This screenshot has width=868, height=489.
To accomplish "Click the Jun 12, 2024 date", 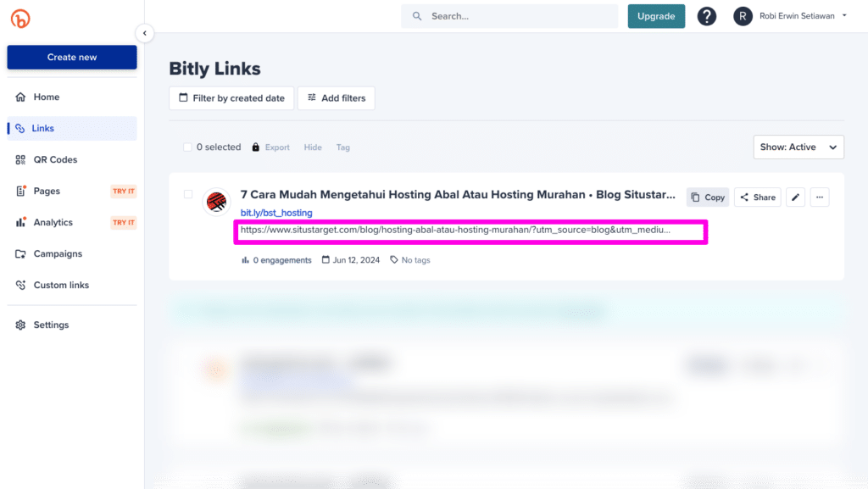I will point(350,260).
